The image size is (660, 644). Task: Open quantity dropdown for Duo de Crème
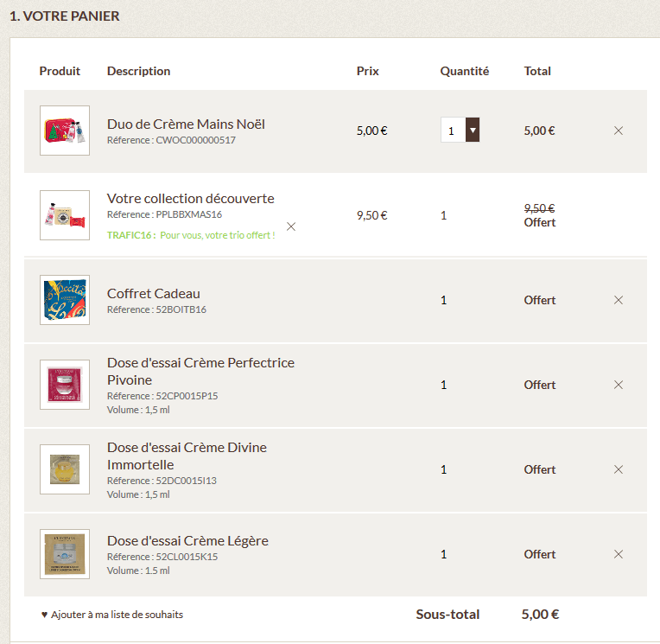click(x=473, y=131)
